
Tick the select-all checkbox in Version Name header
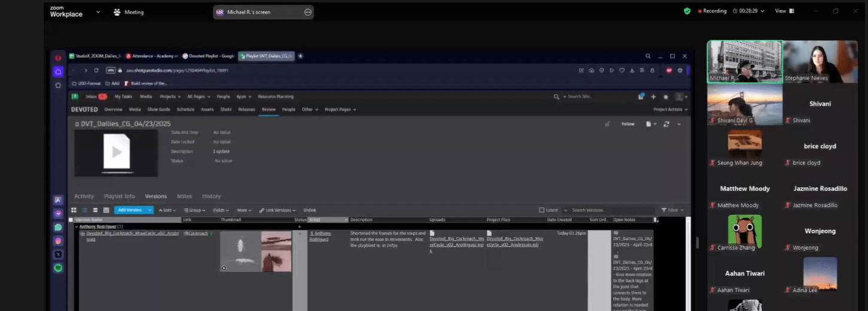(71, 220)
